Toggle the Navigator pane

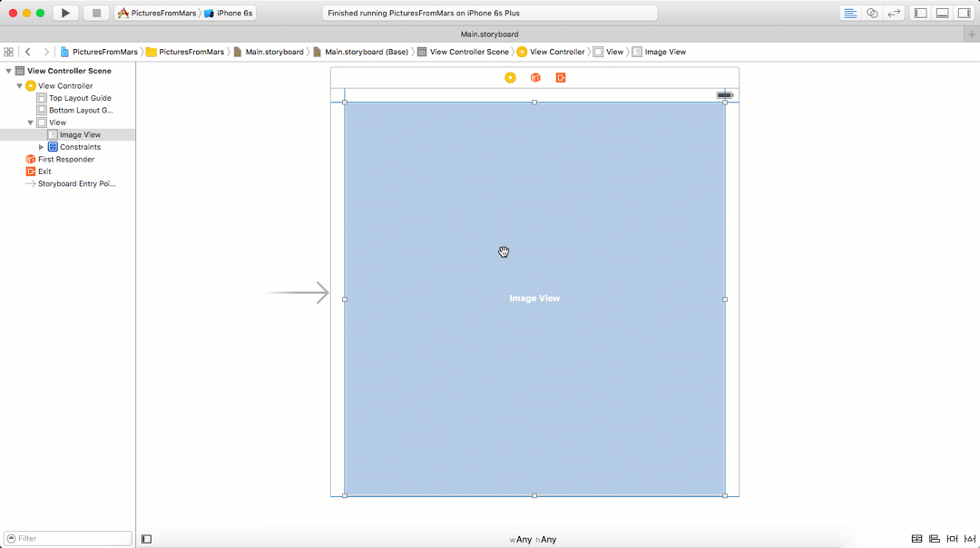[921, 13]
